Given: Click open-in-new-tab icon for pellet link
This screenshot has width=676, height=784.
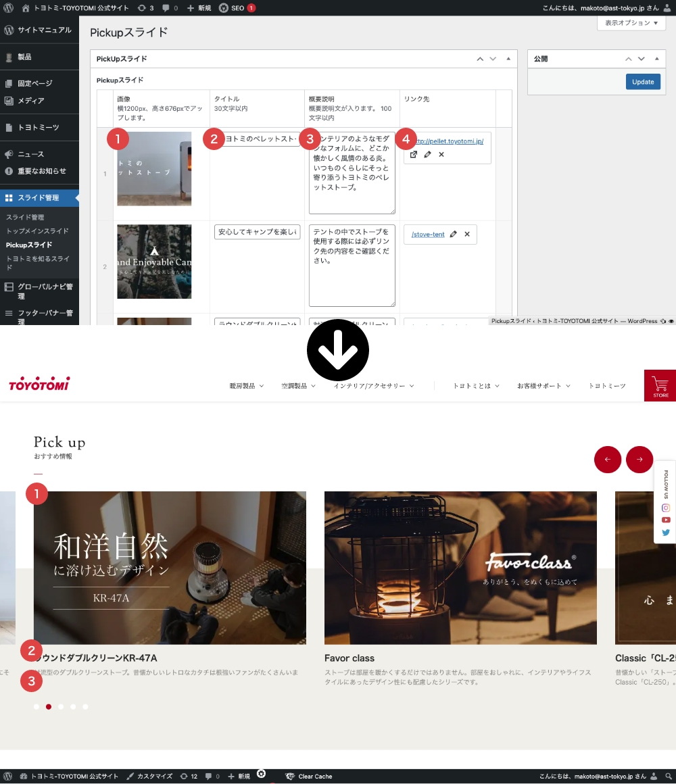Looking at the screenshot, I should (414, 155).
